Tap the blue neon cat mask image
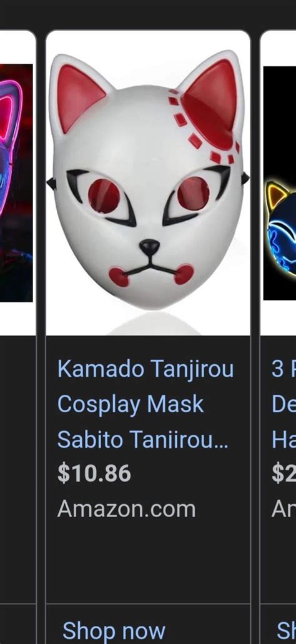 pos(280,183)
